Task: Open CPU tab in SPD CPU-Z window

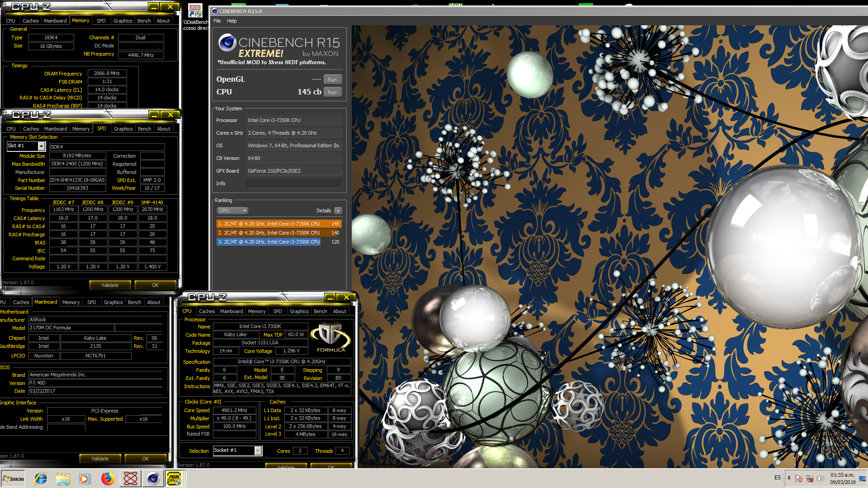Action: pos(11,129)
